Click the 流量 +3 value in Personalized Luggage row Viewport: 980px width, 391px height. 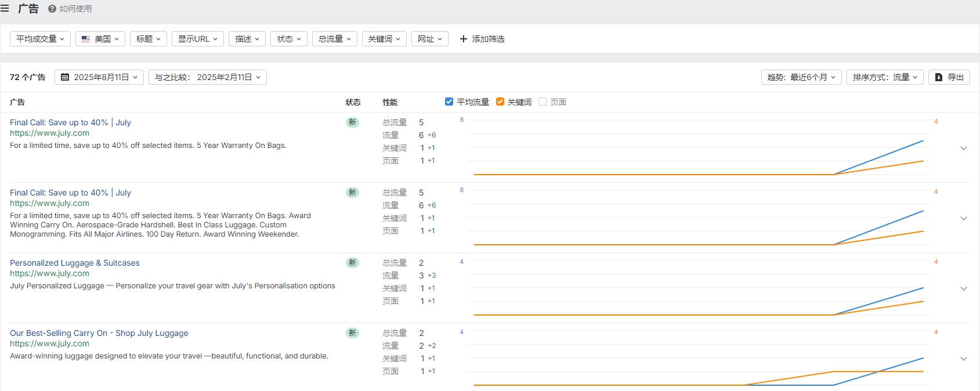427,276
